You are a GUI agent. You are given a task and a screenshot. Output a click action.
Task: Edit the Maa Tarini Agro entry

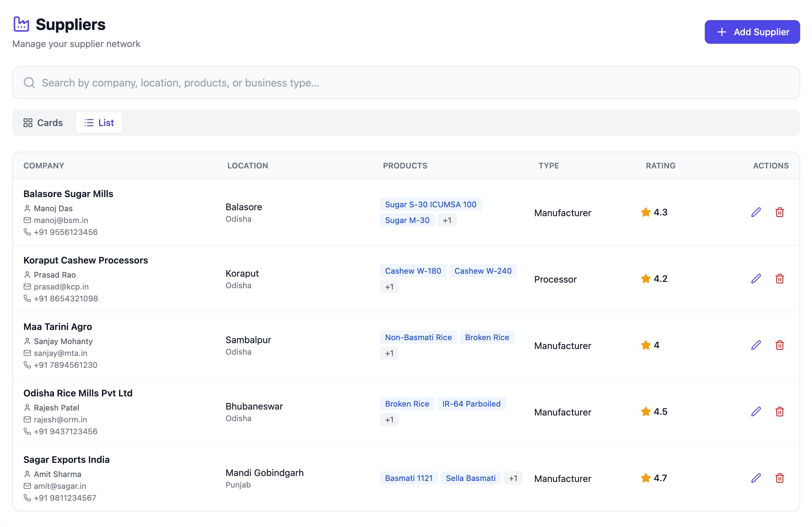click(756, 345)
